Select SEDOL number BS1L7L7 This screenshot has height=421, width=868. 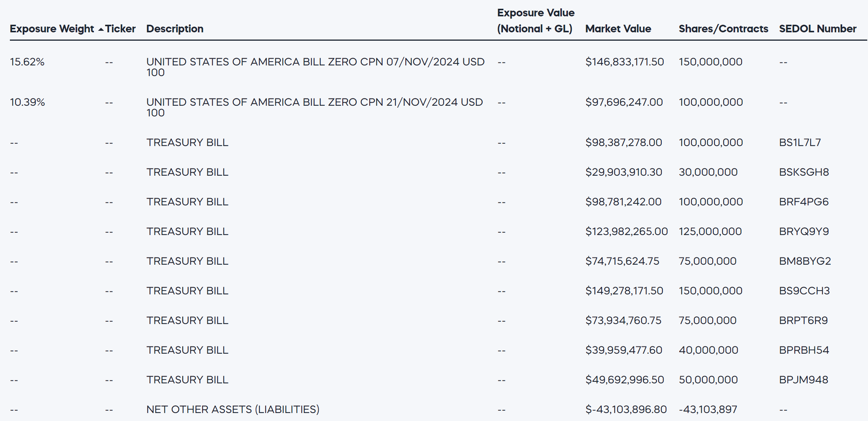[800, 143]
